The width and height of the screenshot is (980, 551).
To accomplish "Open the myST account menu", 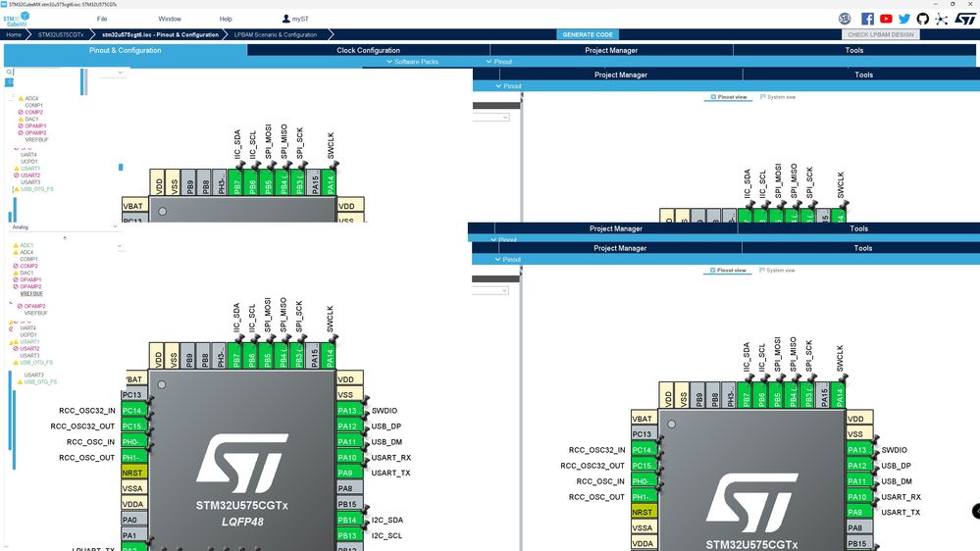I will tap(295, 19).
